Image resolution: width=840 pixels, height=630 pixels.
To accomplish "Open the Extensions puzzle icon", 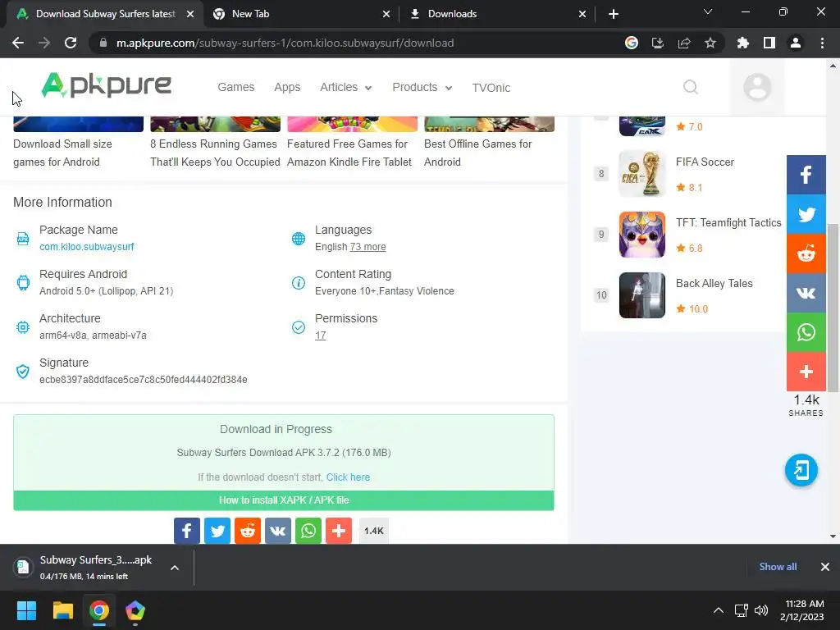I will (x=743, y=43).
